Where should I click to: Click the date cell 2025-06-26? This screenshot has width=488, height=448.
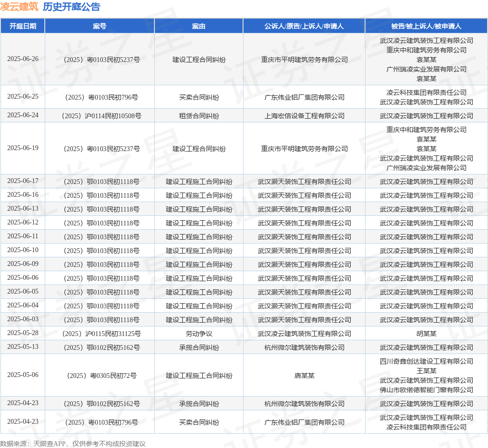click(x=23, y=59)
